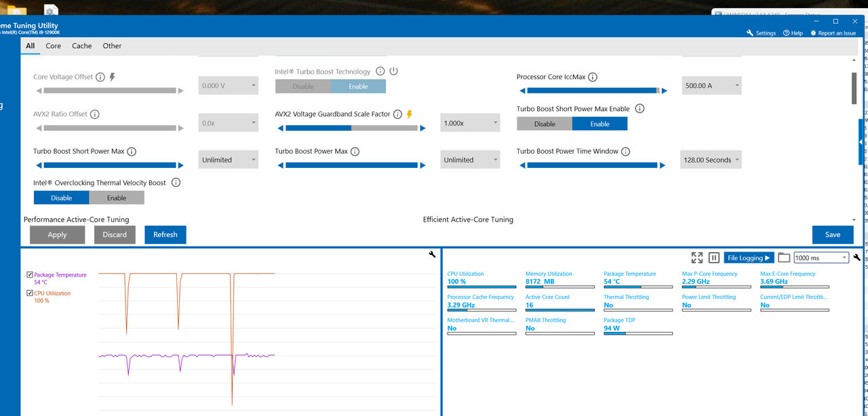Open Turbo Boost Power Max Unlimited dropdown
The height and width of the screenshot is (416, 868).
click(470, 160)
